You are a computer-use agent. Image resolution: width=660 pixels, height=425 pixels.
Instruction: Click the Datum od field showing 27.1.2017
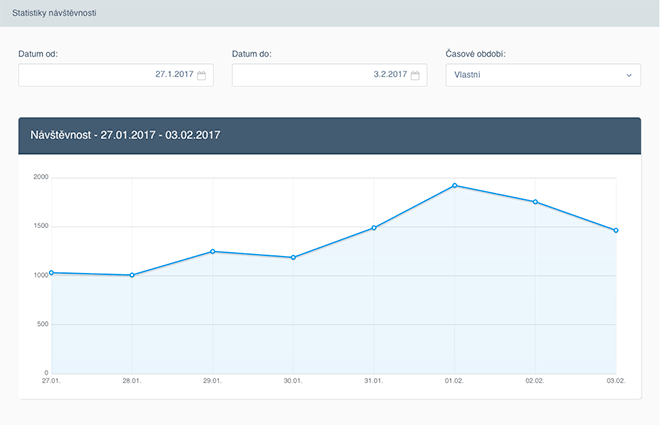click(x=116, y=75)
